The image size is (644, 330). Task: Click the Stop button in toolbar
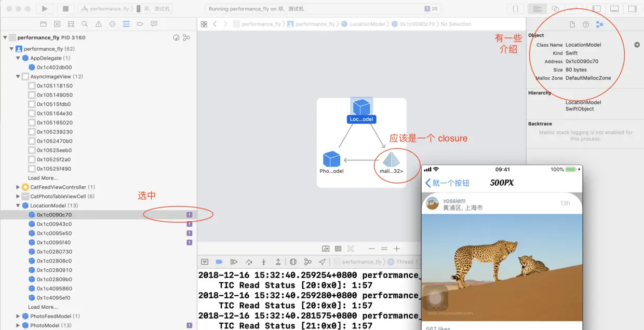[65, 9]
